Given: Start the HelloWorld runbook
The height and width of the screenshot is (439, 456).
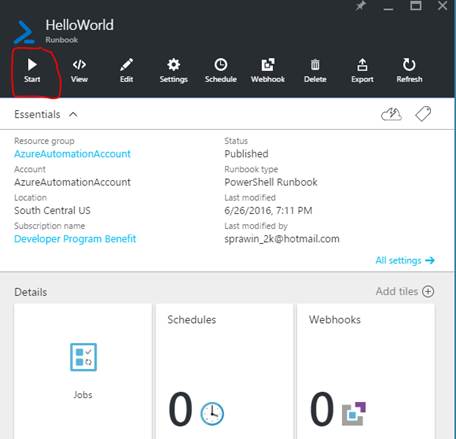Looking at the screenshot, I should point(32,71).
